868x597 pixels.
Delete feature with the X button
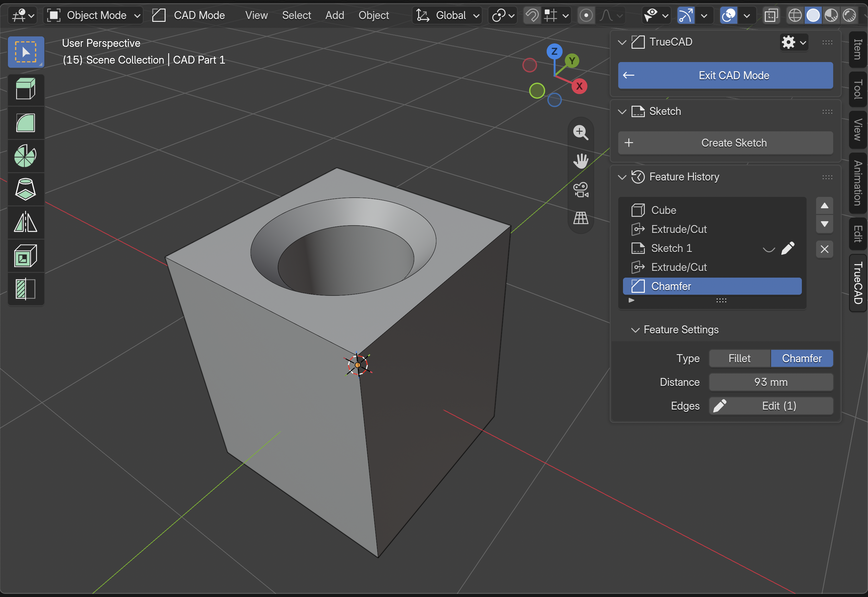point(824,249)
